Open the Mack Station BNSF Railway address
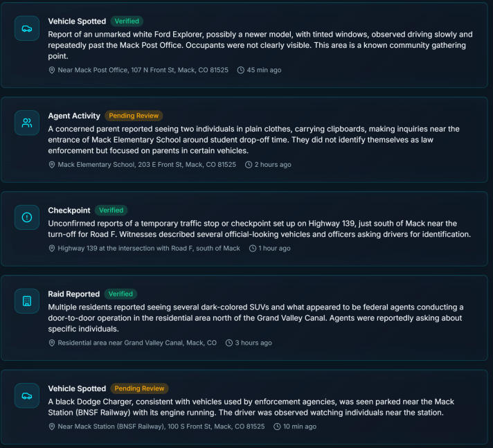 [161, 427]
